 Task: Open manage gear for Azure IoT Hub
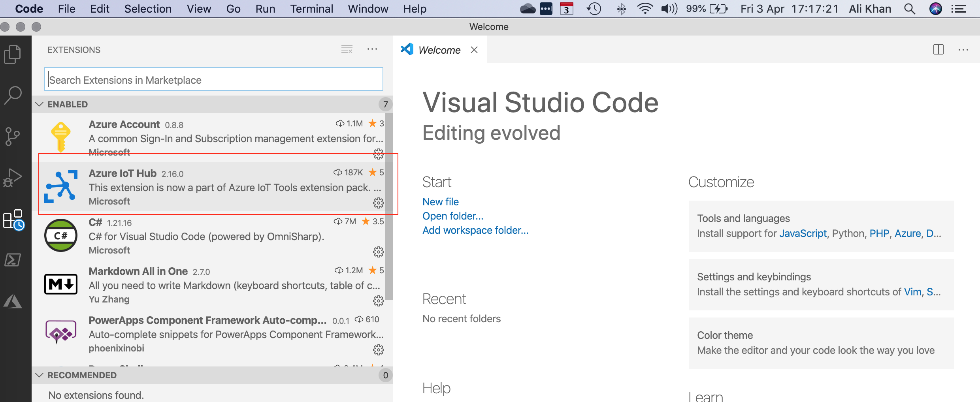click(379, 203)
